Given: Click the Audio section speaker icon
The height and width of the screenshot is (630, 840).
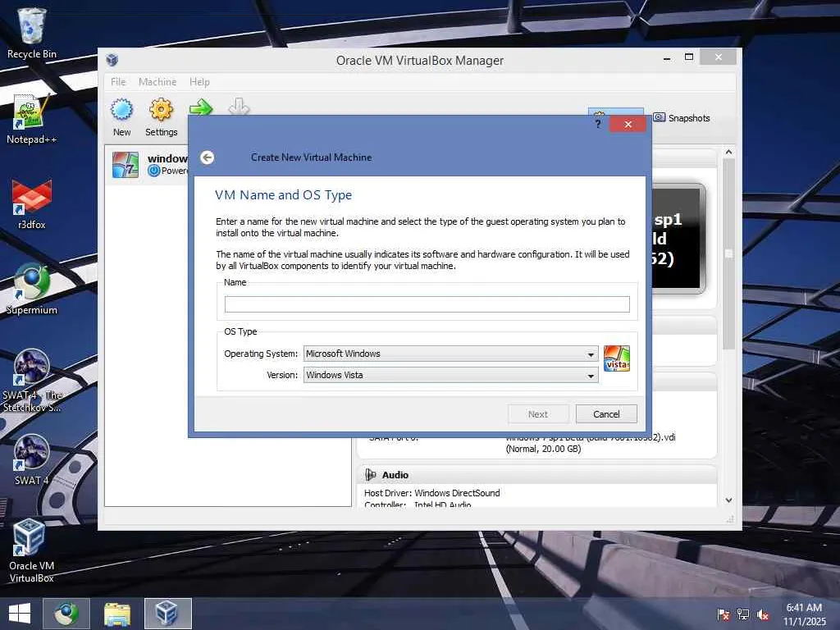Looking at the screenshot, I should 370,475.
